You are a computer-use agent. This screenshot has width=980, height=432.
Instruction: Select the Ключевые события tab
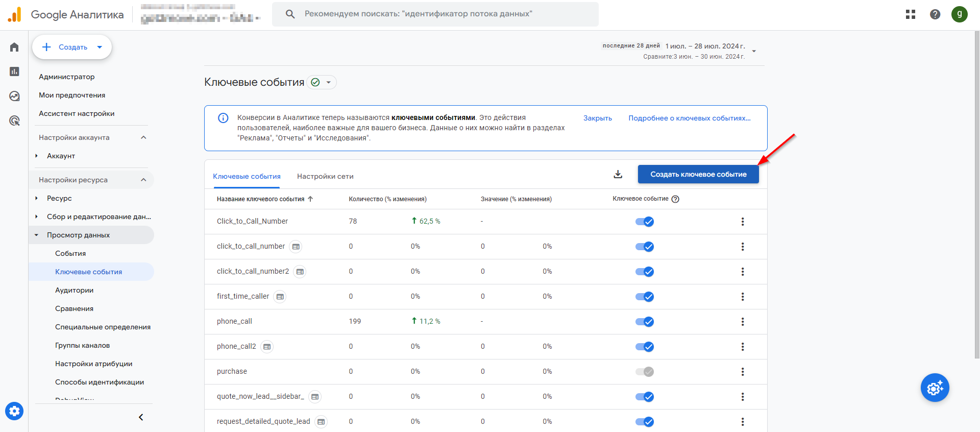pos(247,176)
